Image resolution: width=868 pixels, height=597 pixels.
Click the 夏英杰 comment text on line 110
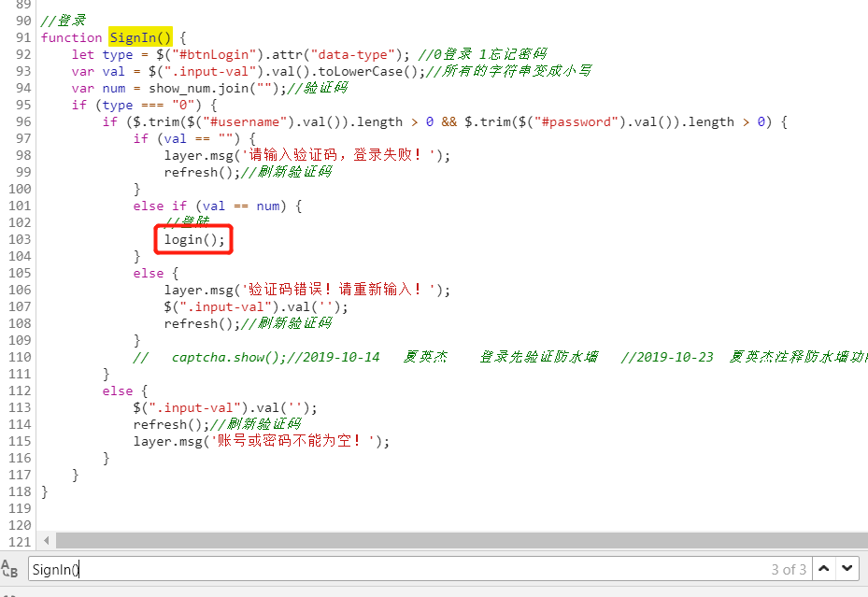(x=425, y=357)
